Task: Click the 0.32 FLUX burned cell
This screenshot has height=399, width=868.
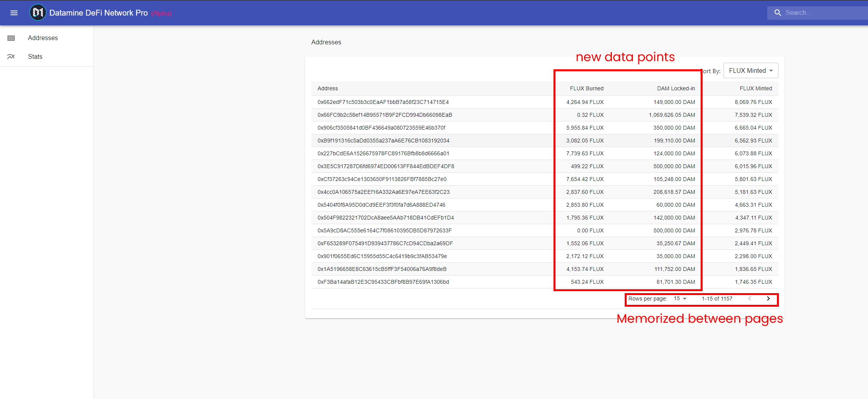Action: pos(590,115)
